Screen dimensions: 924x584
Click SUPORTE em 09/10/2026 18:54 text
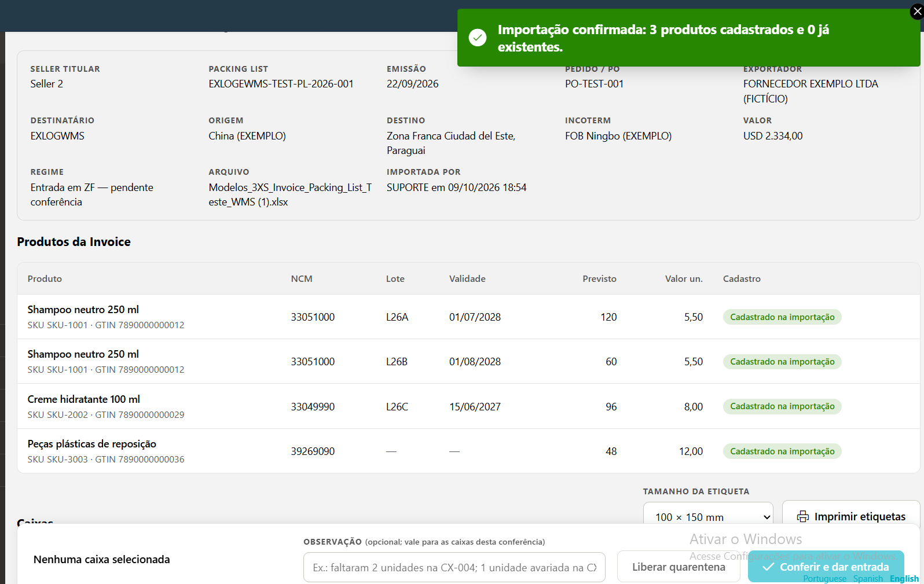tap(457, 188)
